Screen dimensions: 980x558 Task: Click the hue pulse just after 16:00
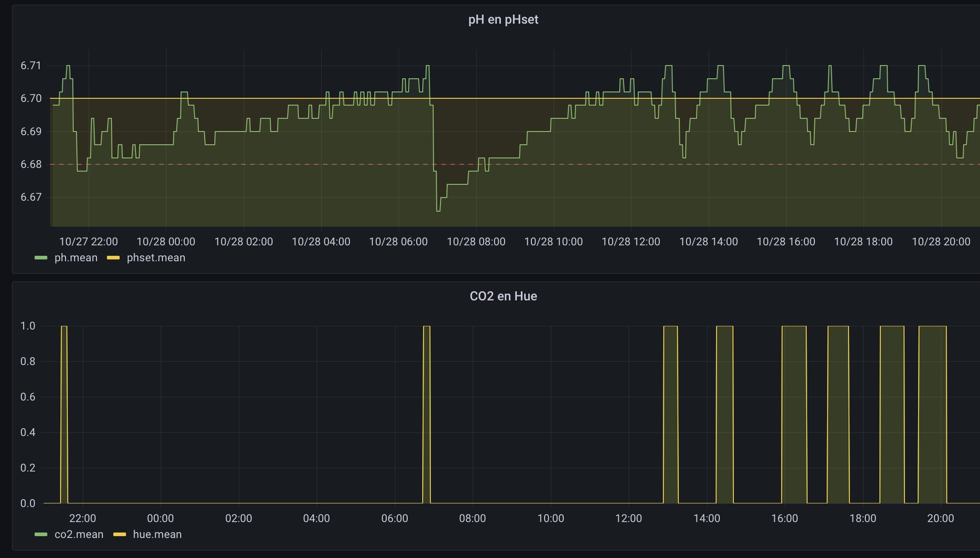(x=794, y=410)
